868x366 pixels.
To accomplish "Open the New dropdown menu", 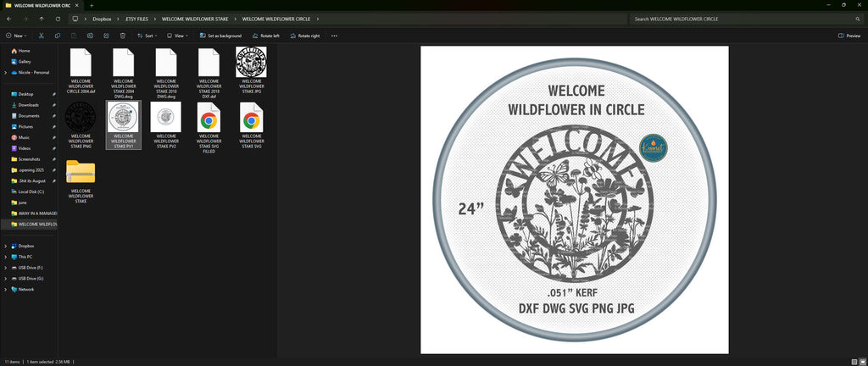I will 16,36.
